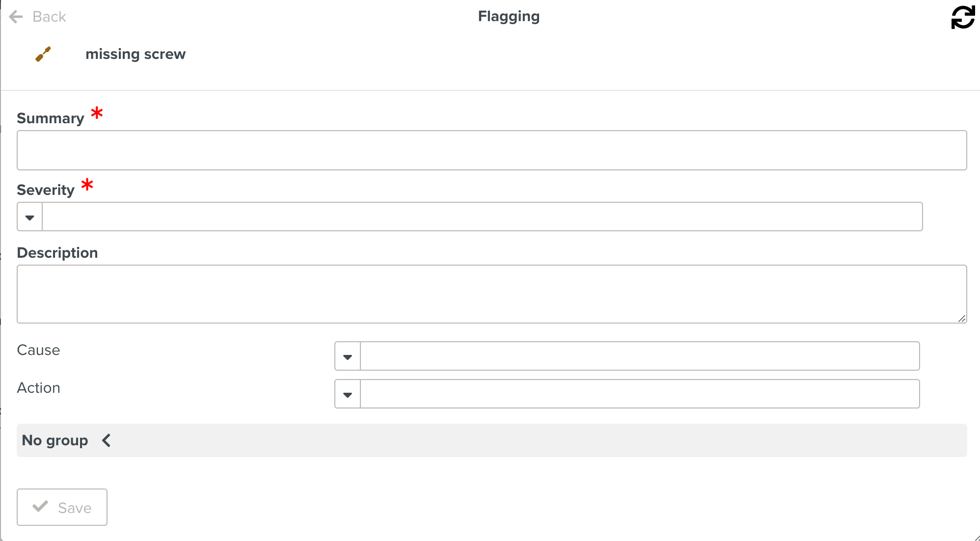The image size is (980, 541).
Task: Open the Action dropdown arrow
Action: coord(348,394)
